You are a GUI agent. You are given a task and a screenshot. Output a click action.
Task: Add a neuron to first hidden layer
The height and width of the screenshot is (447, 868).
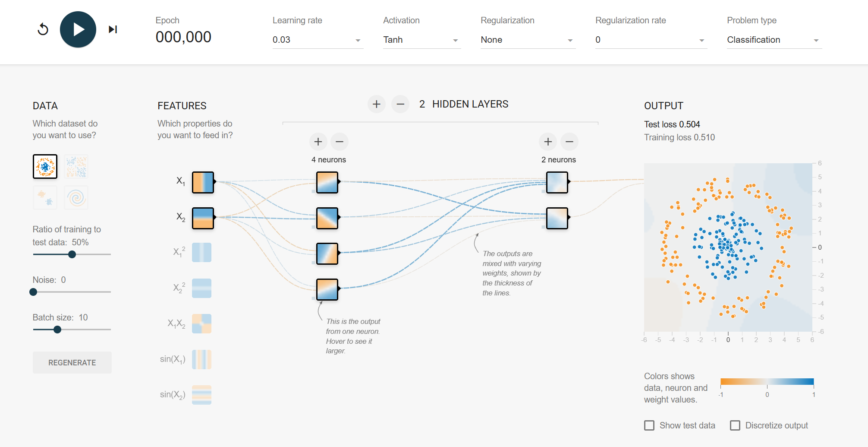(318, 142)
